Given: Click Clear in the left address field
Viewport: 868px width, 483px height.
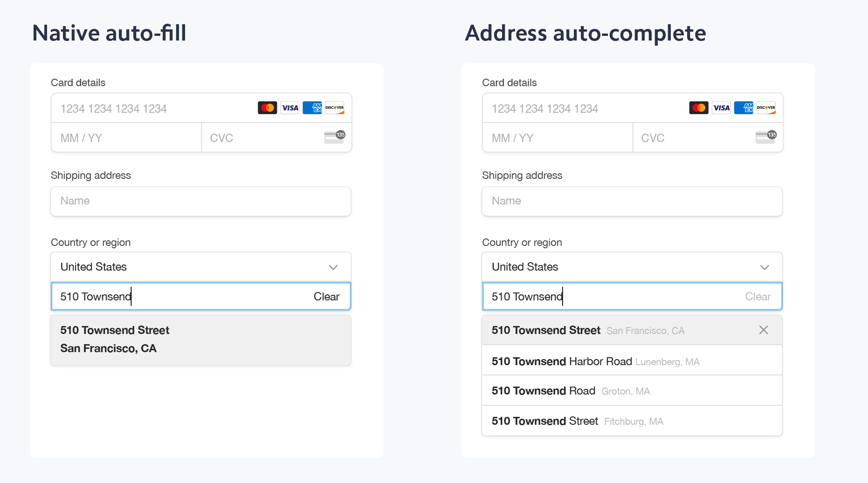Looking at the screenshot, I should [x=326, y=296].
